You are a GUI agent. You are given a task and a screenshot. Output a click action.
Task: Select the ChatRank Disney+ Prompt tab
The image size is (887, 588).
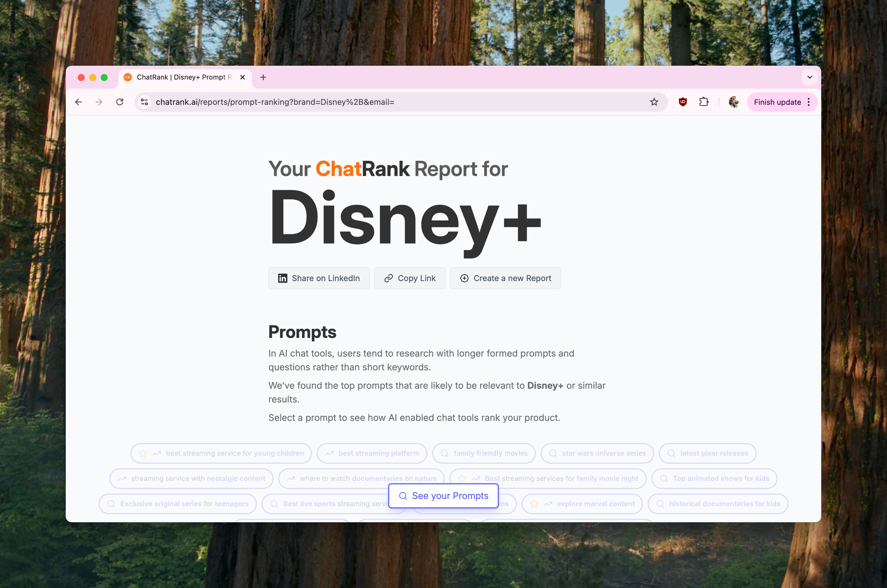185,77
